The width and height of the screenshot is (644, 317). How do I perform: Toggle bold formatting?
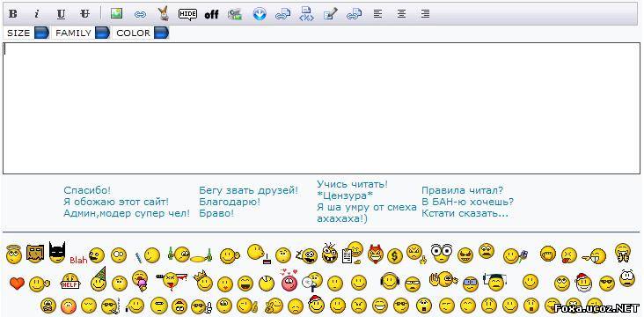12,14
